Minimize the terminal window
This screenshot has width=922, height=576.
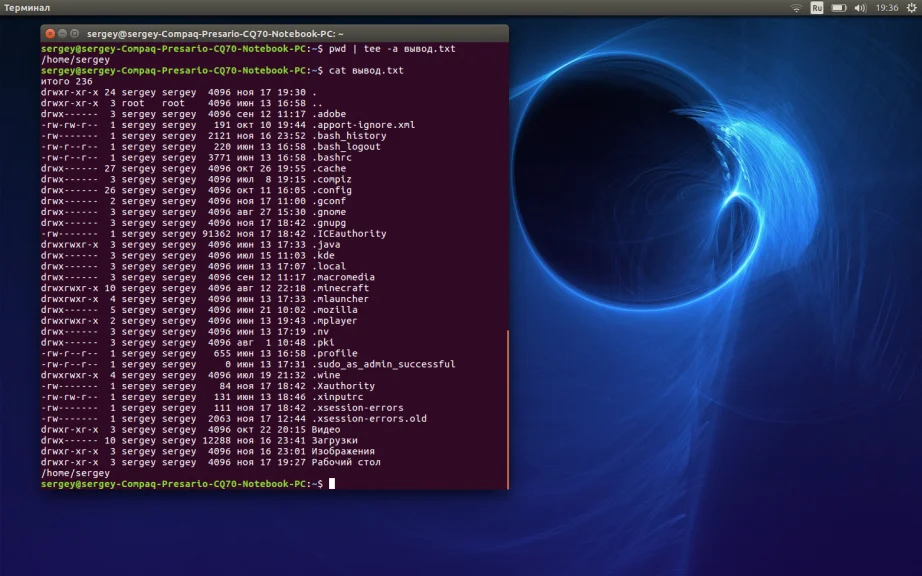(63, 33)
